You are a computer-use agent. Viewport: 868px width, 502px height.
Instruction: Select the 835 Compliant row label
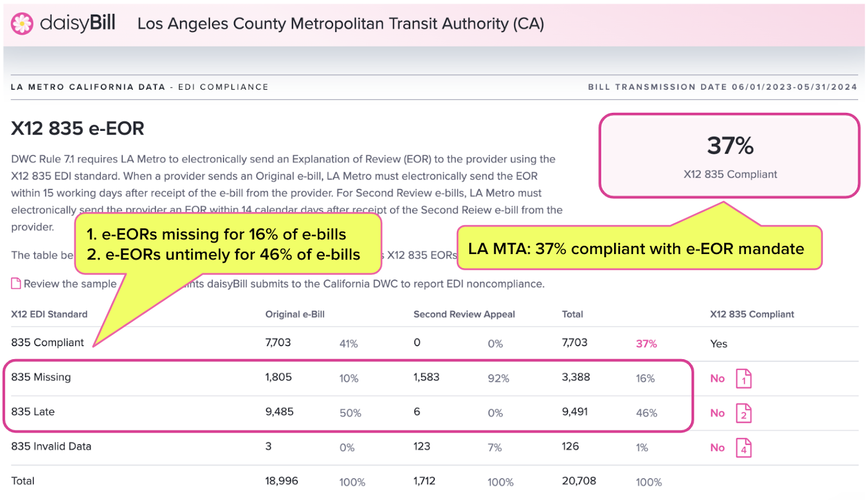coord(48,342)
